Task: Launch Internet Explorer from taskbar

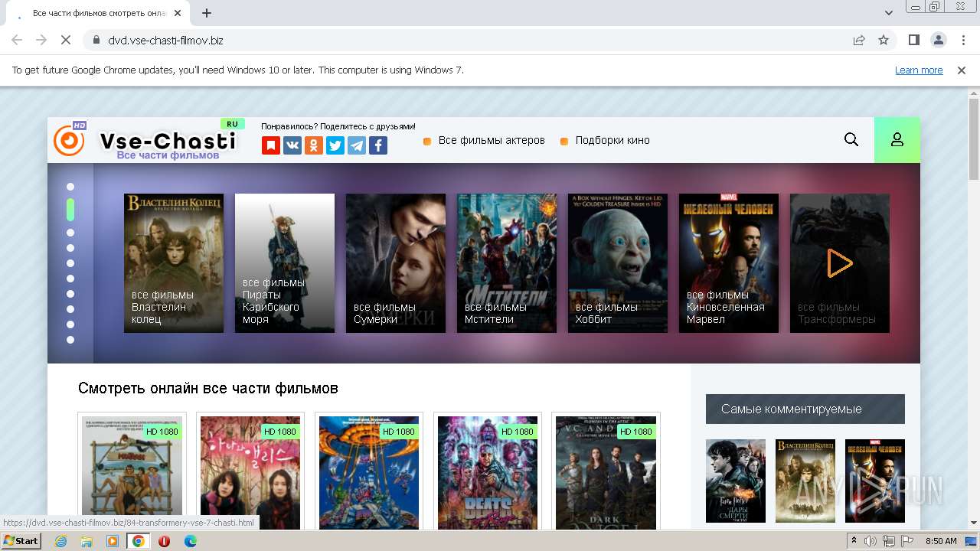Action: coord(61,540)
